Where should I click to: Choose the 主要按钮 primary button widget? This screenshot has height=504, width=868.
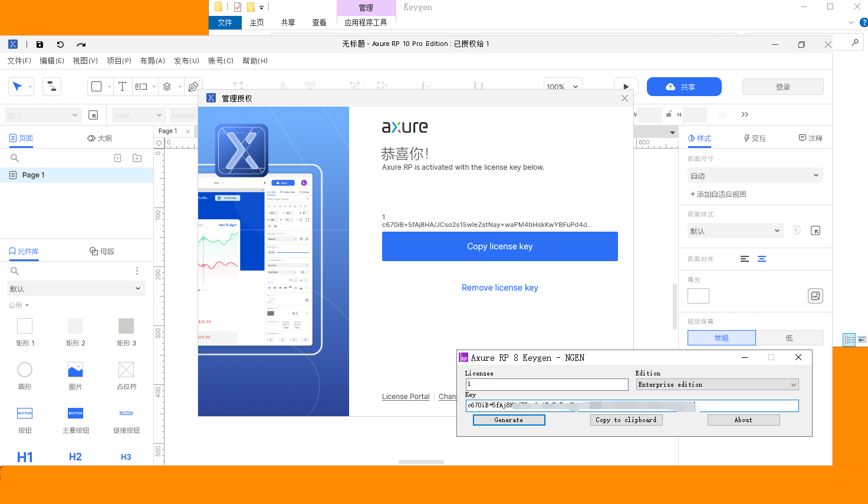(x=75, y=420)
